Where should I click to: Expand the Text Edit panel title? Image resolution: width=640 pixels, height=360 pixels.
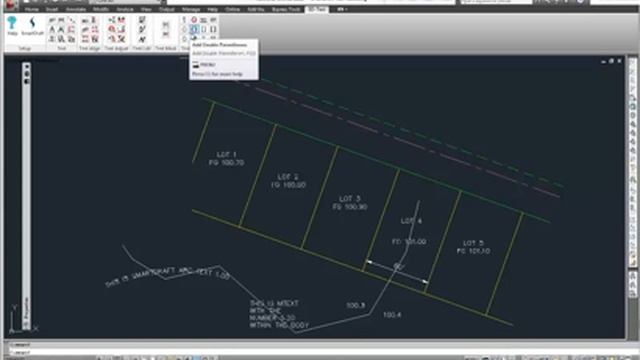coord(142,48)
